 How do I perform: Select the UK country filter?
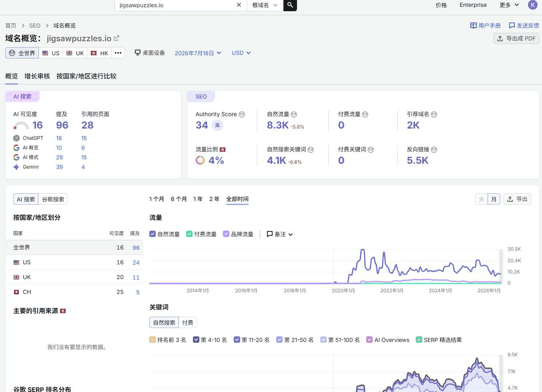(x=75, y=53)
